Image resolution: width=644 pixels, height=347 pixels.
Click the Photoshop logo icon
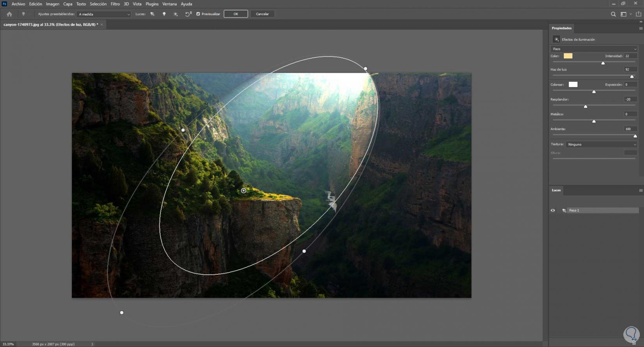coord(4,4)
